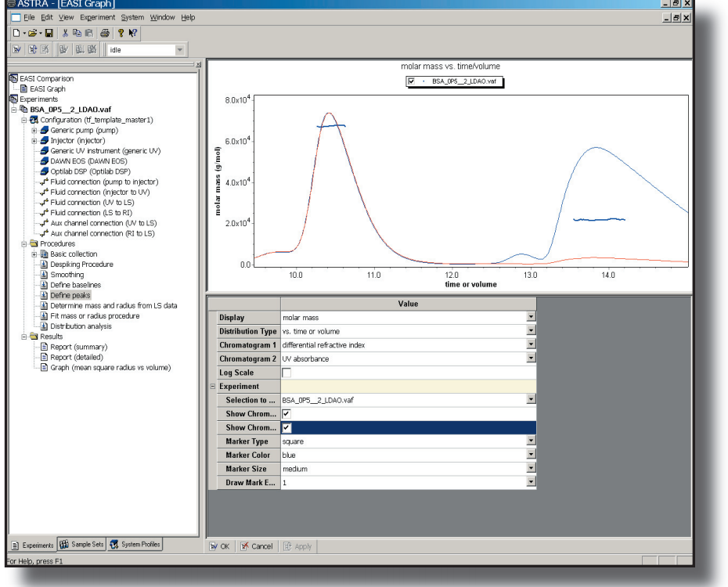Image resolution: width=728 pixels, height=587 pixels.
Task: Click the OK button
Action: click(218, 546)
